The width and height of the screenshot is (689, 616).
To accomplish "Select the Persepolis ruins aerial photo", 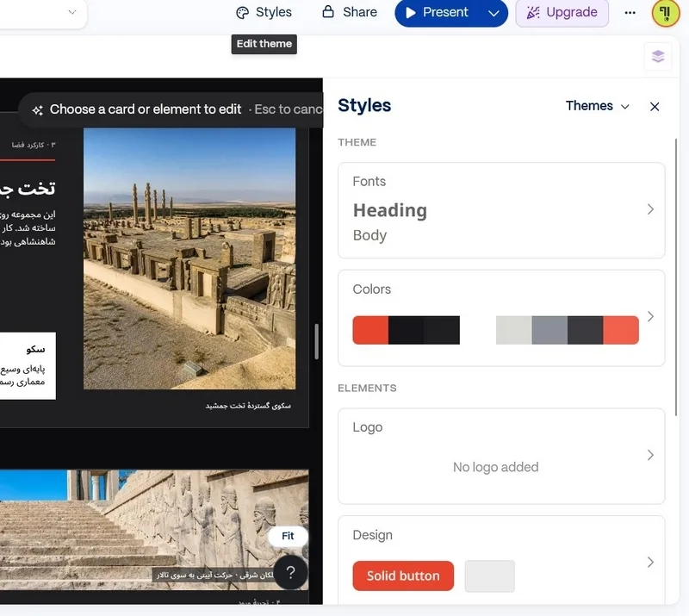I will pos(189,258).
